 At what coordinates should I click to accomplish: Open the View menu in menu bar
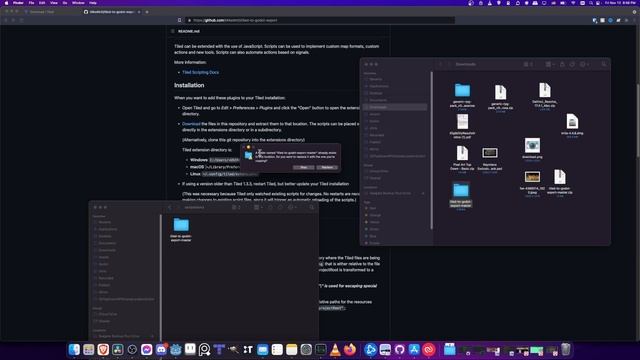[x=53, y=3]
